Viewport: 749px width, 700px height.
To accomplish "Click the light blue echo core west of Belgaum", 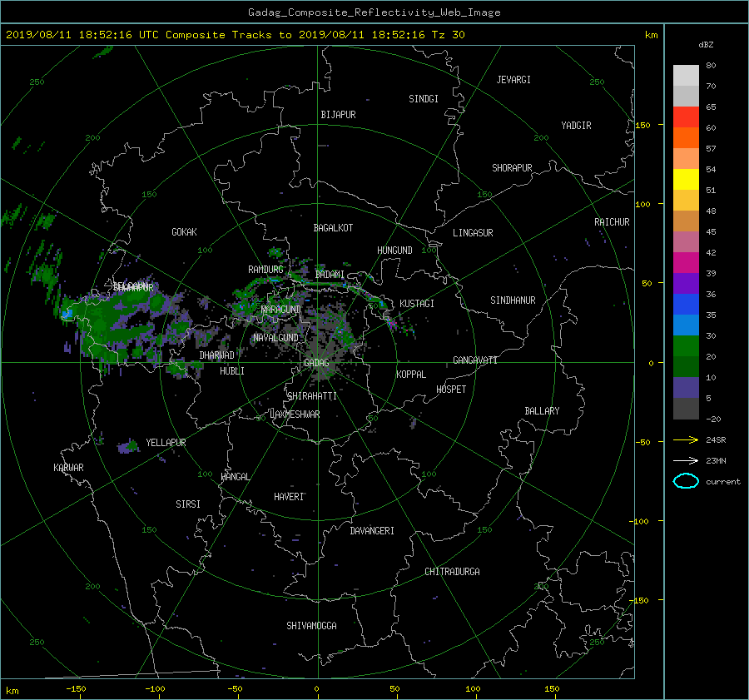I will pyautogui.click(x=67, y=314).
